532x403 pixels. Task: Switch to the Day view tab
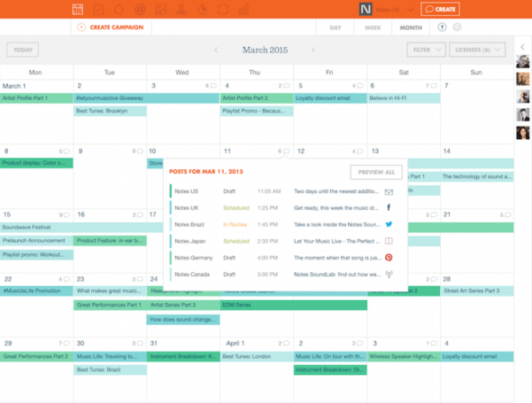(x=335, y=27)
